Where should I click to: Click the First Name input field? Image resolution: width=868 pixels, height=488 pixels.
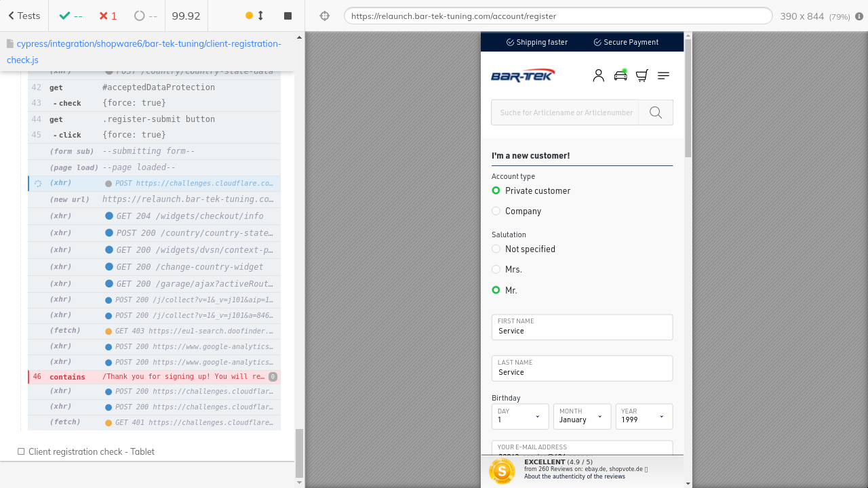tap(582, 331)
